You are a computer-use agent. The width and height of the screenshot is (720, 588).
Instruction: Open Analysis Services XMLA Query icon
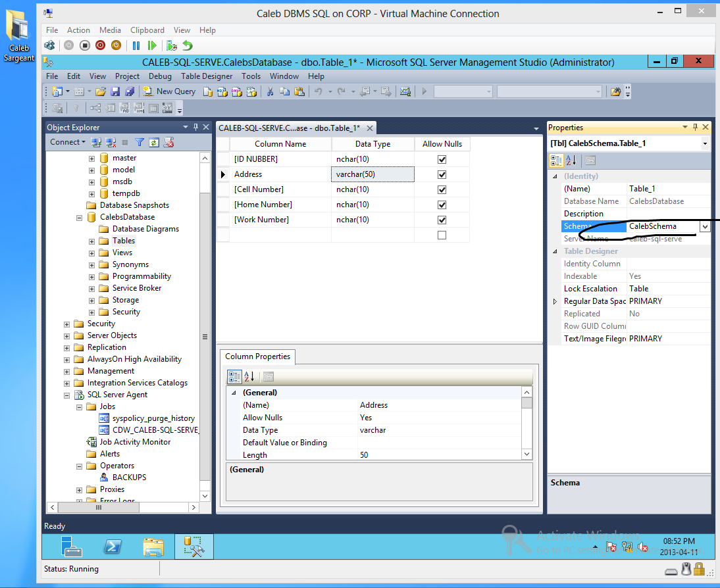click(x=251, y=92)
